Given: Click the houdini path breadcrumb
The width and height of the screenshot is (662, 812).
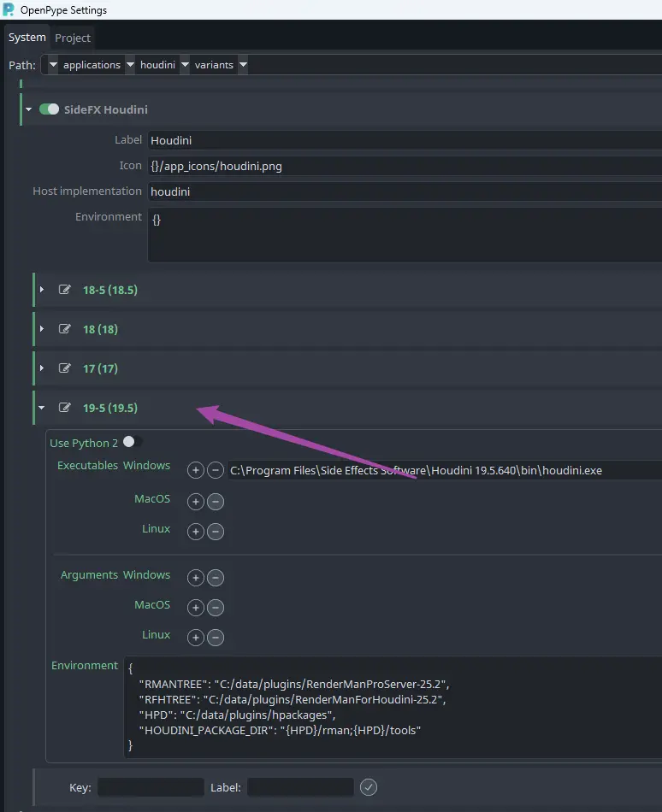Looking at the screenshot, I should click(157, 65).
